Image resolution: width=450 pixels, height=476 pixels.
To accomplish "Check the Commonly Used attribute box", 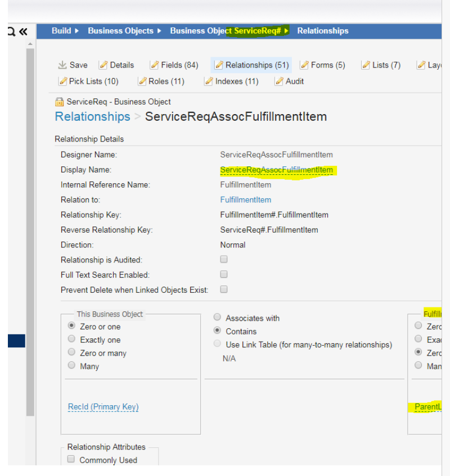I will (71, 459).
